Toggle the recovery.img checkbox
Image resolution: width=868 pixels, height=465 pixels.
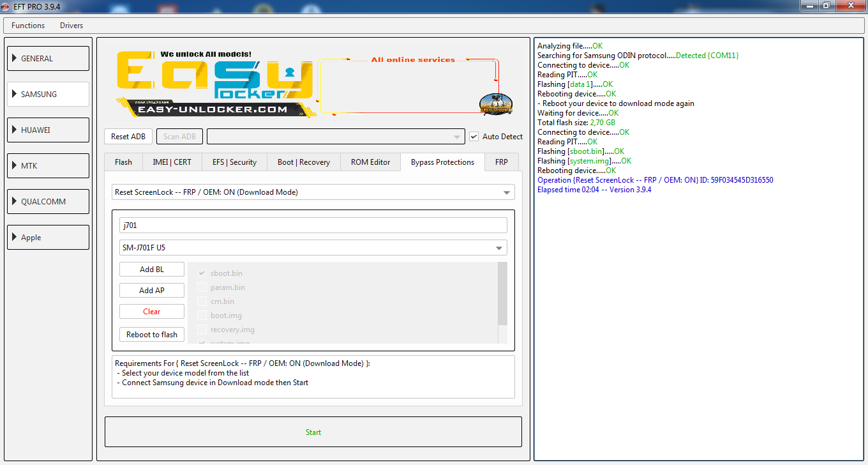(x=202, y=330)
